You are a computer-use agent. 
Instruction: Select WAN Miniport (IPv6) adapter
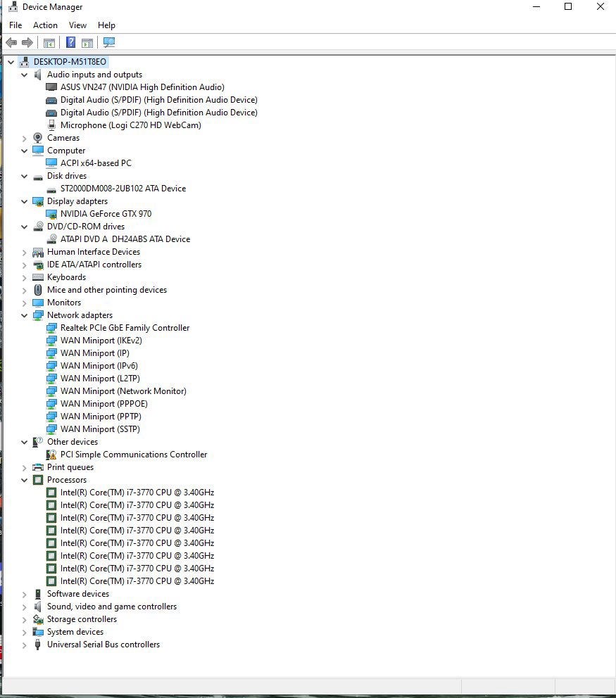click(x=99, y=366)
